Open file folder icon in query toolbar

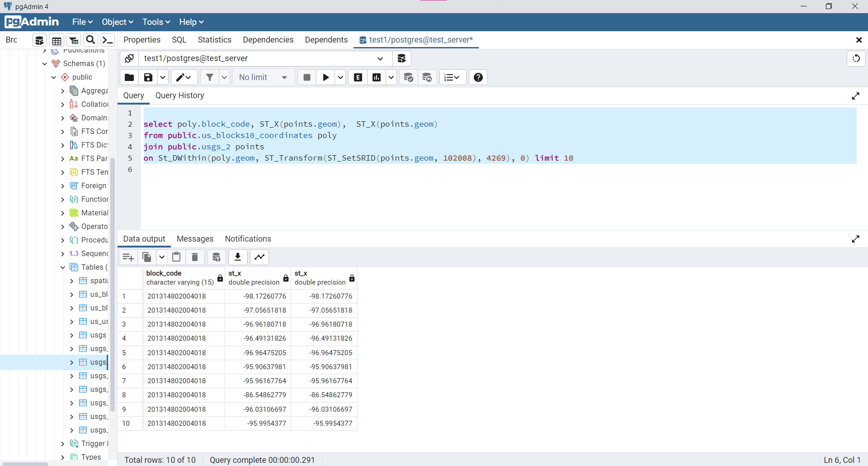[x=129, y=77]
